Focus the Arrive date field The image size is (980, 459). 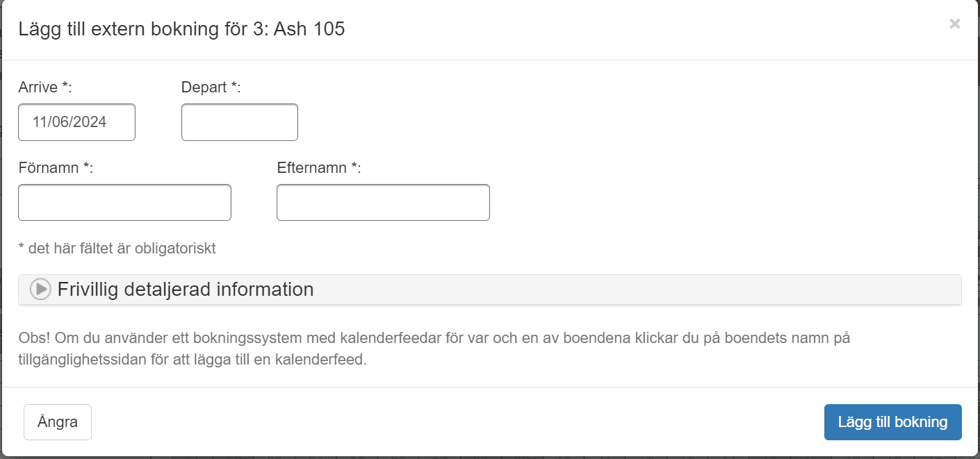tap(76, 122)
